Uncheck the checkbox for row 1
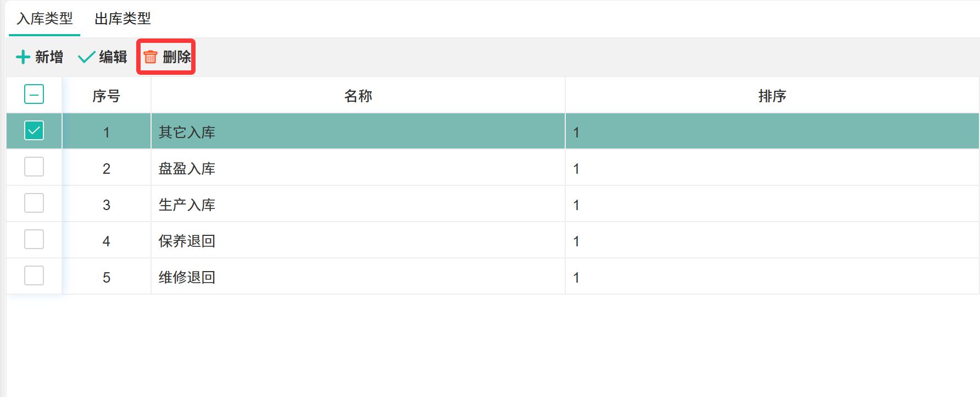 [34, 131]
